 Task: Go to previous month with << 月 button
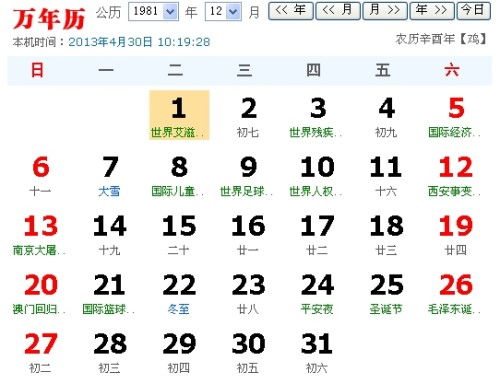pyautogui.click(x=338, y=11)
